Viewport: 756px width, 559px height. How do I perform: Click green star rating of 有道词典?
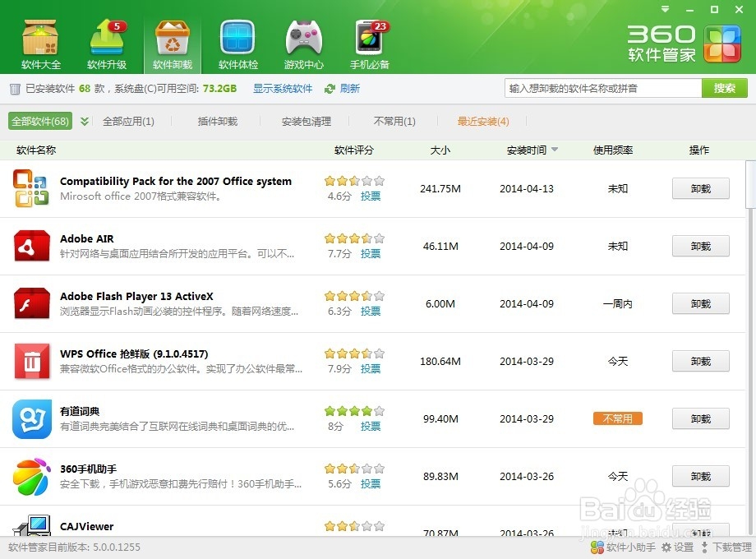tap(354, 411)
